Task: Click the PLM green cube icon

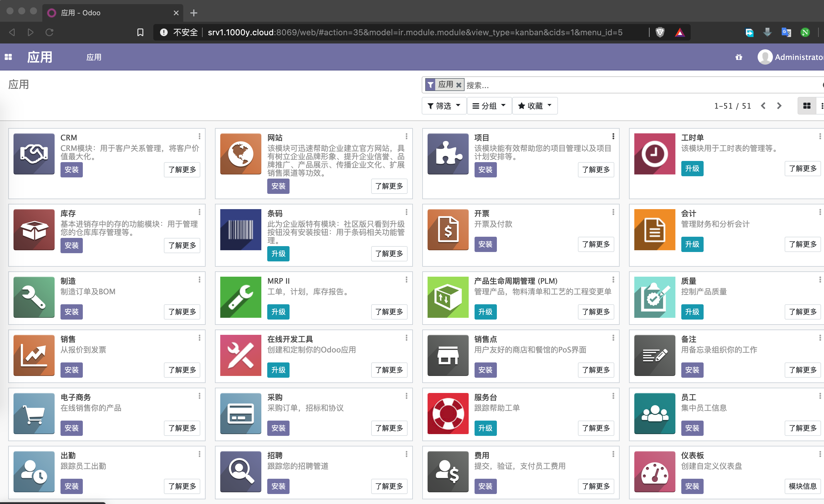Action: click(448, 297)
